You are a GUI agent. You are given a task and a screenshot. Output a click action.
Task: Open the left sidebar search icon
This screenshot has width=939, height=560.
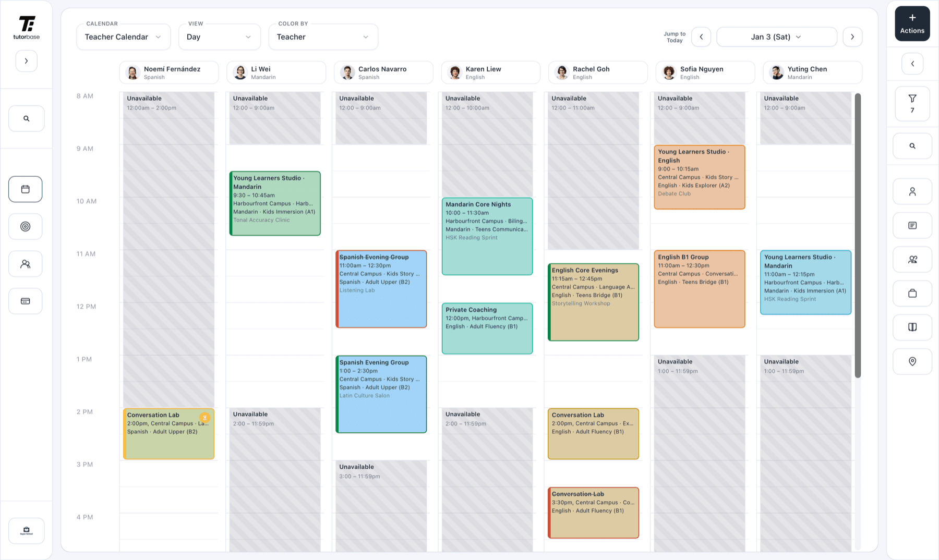point(26,118)
